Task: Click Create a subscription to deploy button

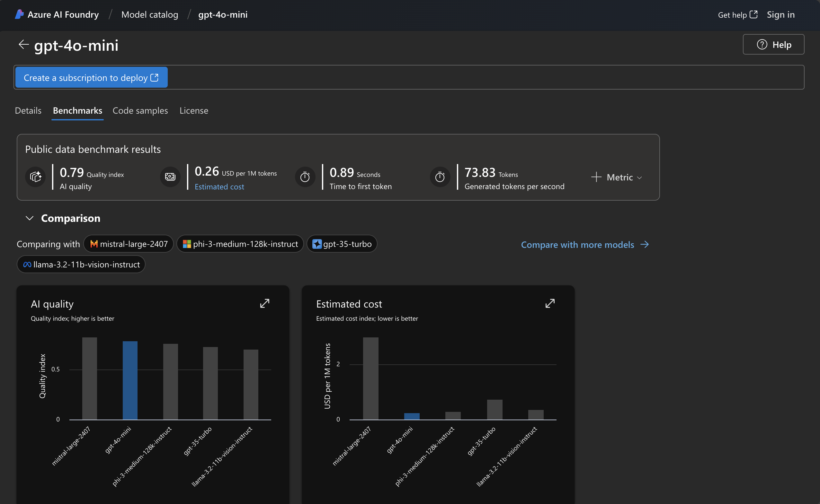Action: pyautogui.click(x=91, y=77)
